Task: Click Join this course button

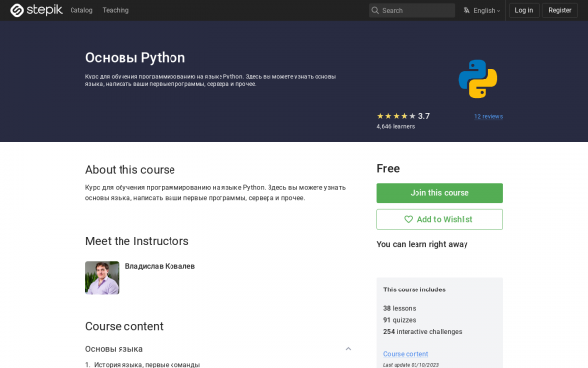Action: pyautogui.click(x=439, y=193)
